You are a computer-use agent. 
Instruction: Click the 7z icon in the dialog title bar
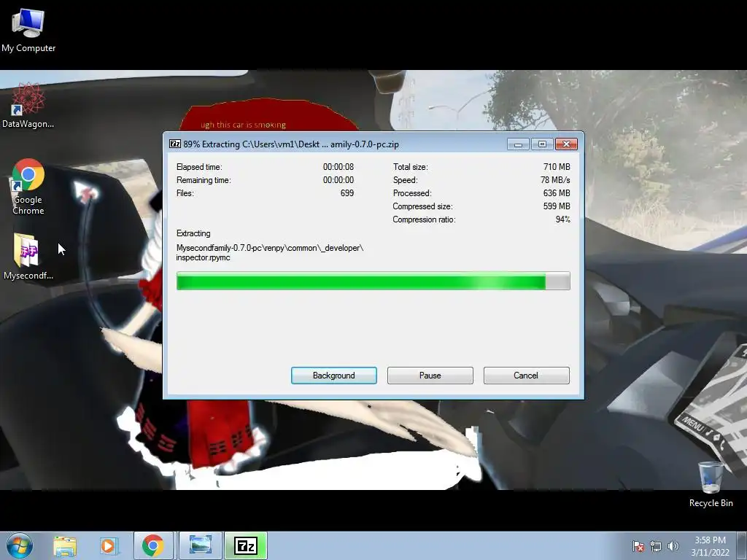pos(175,144)
